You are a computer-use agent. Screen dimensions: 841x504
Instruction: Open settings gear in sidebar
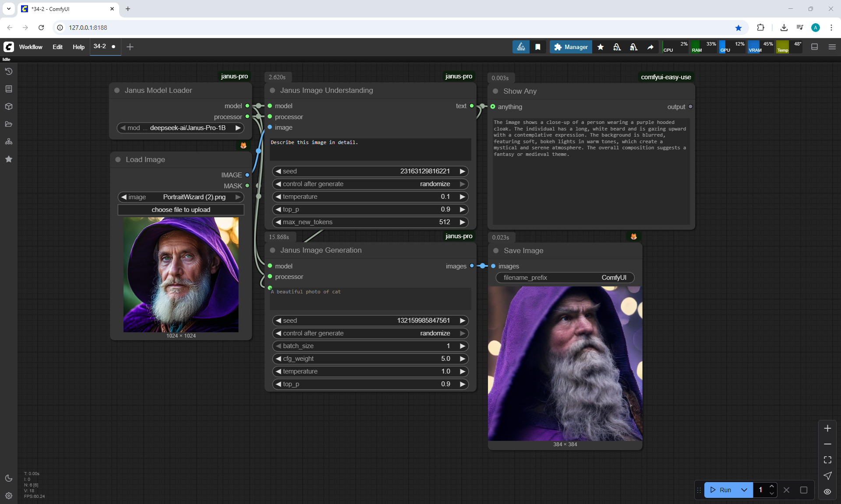9,496
